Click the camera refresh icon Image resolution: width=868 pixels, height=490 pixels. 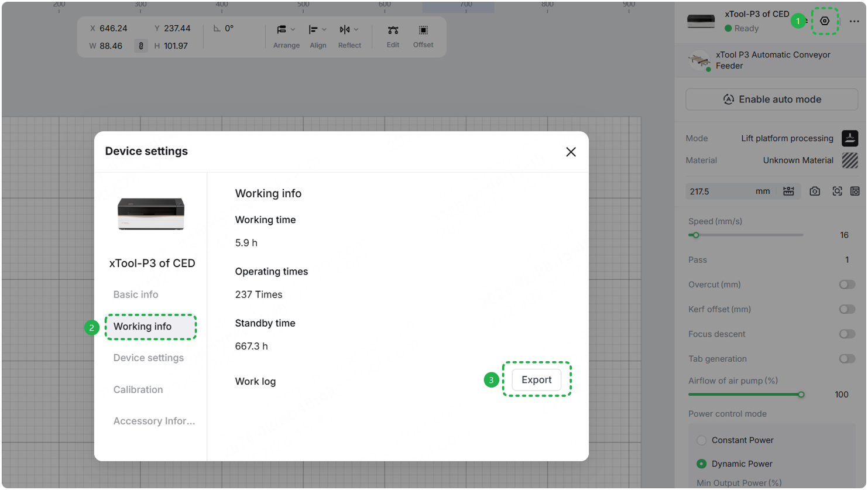click(815, 191)
